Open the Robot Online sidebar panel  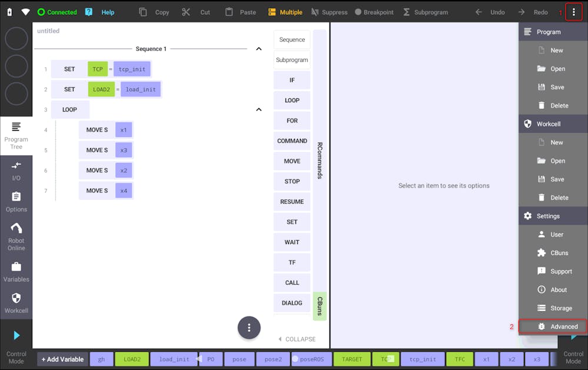(x=16, y=236)
